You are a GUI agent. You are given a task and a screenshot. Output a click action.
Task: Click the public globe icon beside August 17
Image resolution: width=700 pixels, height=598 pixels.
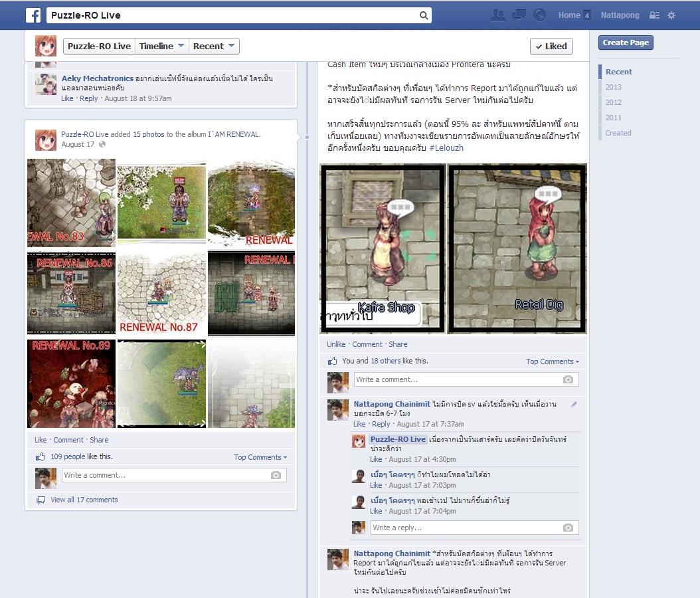[x=102, y=144]
